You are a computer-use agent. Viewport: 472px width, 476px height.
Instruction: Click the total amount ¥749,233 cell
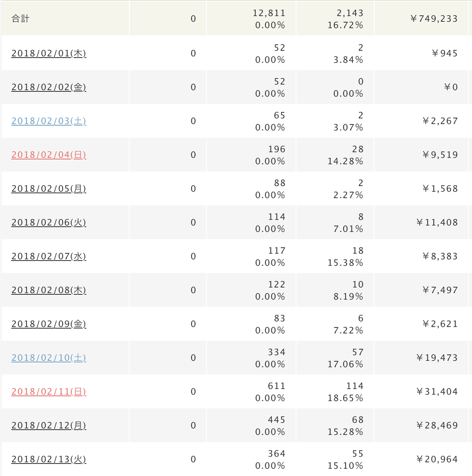[421, 19]
